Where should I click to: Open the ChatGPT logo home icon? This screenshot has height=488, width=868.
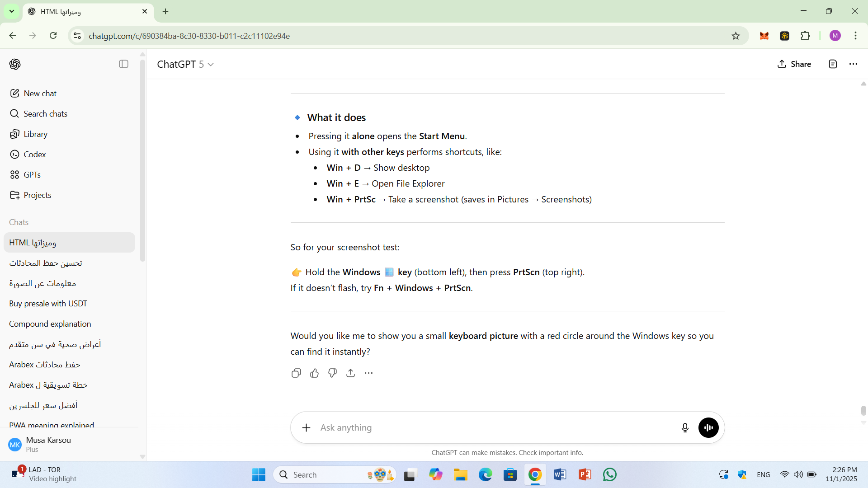[x=15, y=64]
